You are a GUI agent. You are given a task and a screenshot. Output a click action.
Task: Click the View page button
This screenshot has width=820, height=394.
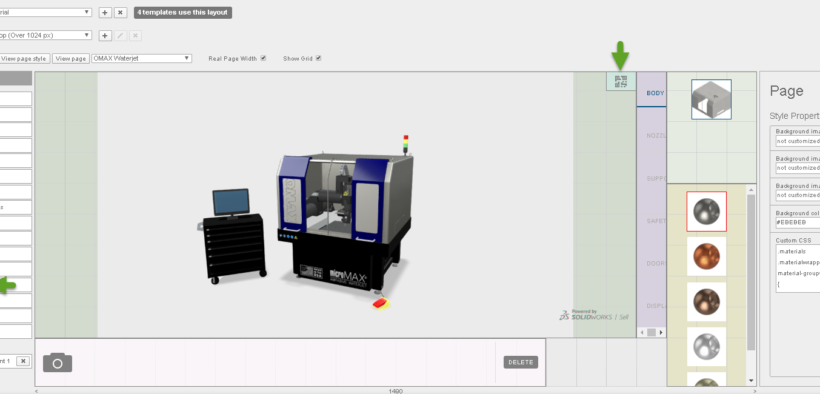click(x=71, y=59)
